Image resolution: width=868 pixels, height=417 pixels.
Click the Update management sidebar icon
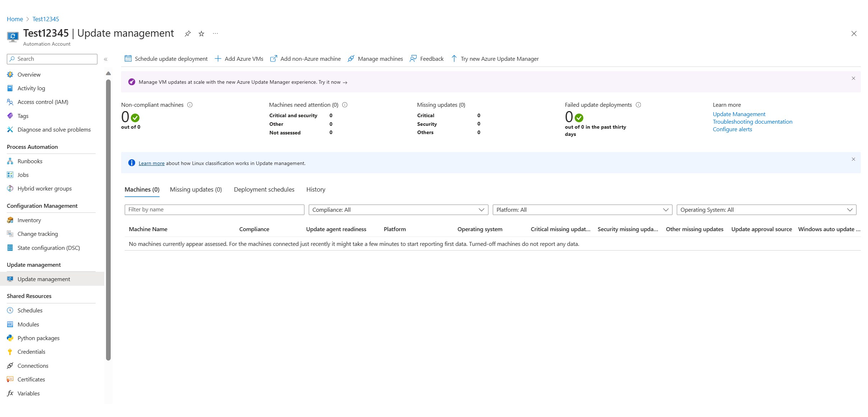pyautogui.click(x=10, y=279)
